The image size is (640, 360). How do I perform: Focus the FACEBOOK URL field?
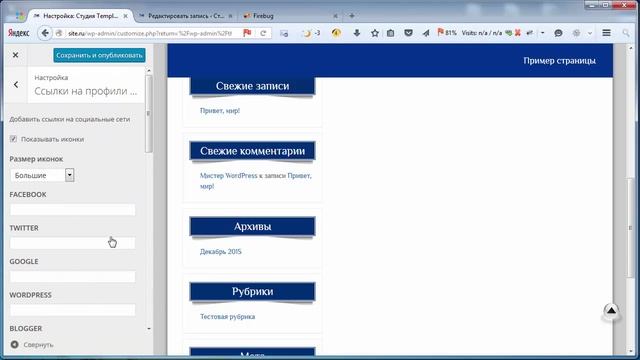click(73, 210)
